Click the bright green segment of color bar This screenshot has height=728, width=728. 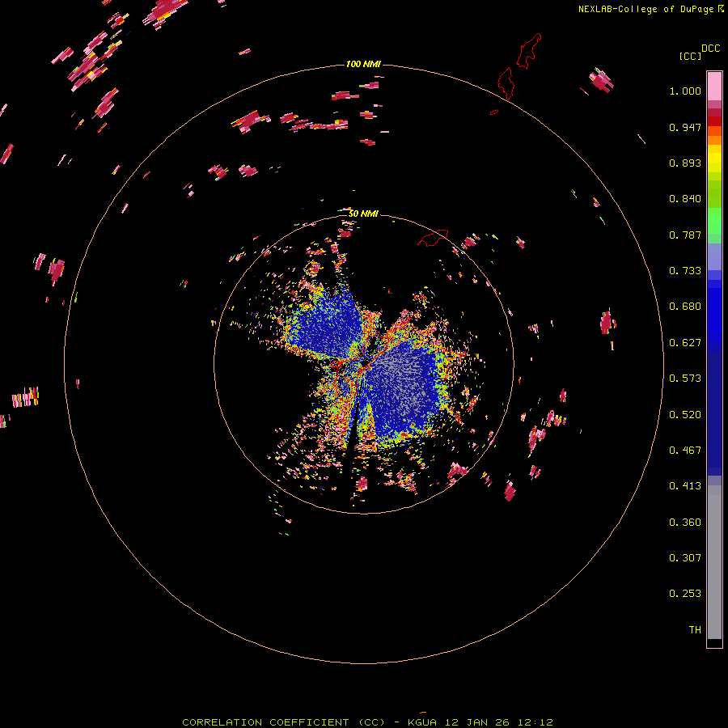click(x=714, y=221)
